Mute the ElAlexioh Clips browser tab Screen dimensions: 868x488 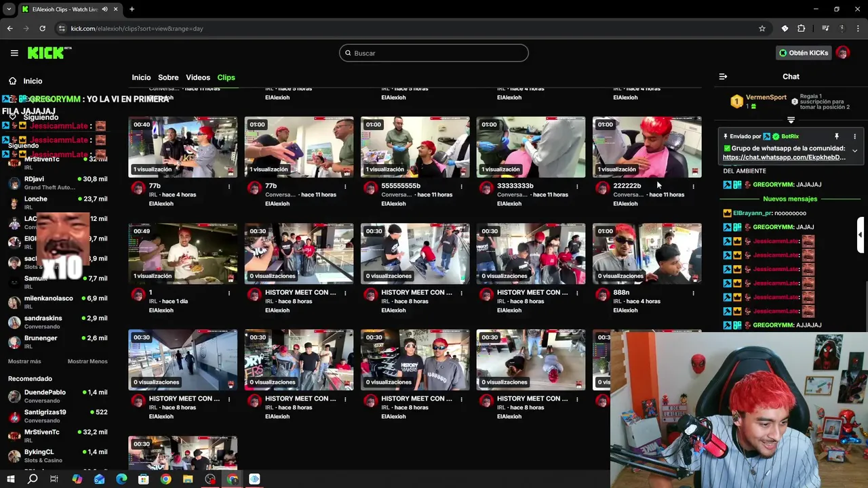pos(104,9)
